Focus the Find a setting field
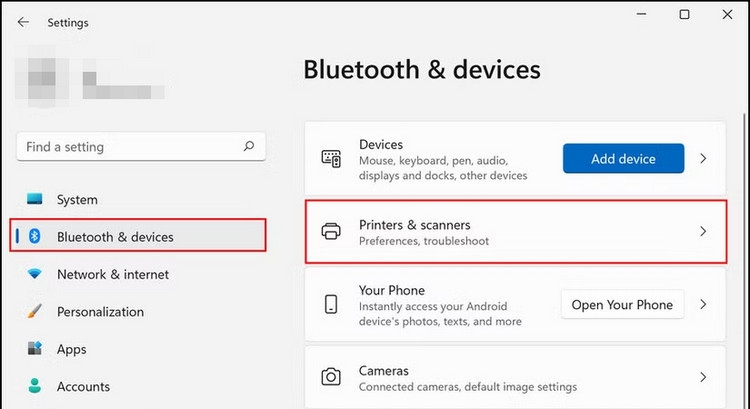 130,147
